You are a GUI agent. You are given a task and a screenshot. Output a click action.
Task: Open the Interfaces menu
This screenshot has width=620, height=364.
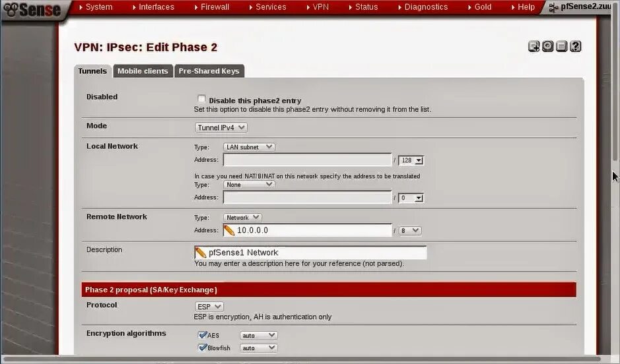pyautogui.click(x=153, y=7)
